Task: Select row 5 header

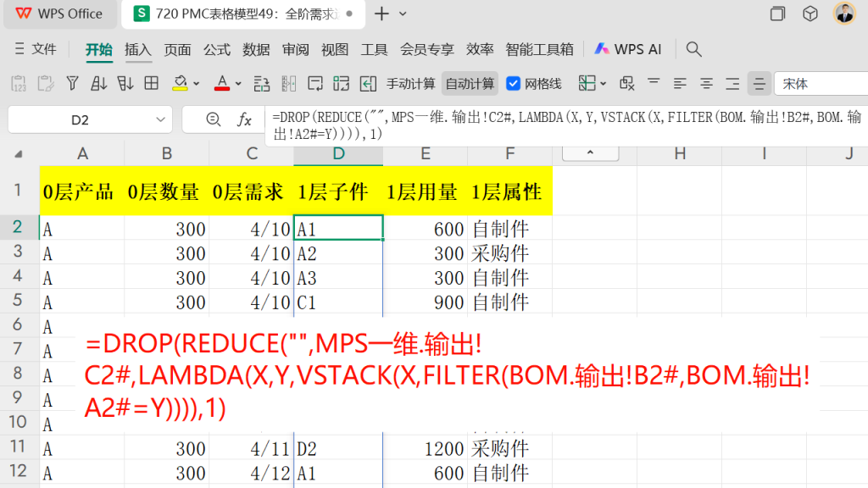Action: (x=18, y=301)
